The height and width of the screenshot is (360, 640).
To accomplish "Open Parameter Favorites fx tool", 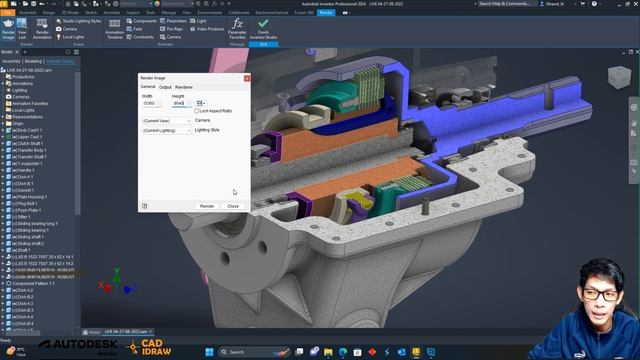I will pyautogui.click(x=237, y=29).
